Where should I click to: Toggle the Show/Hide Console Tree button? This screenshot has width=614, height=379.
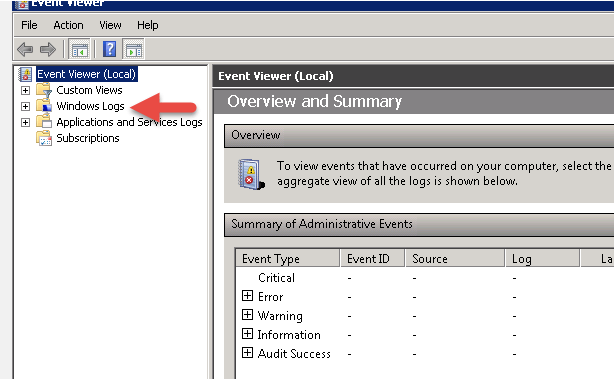79,49
